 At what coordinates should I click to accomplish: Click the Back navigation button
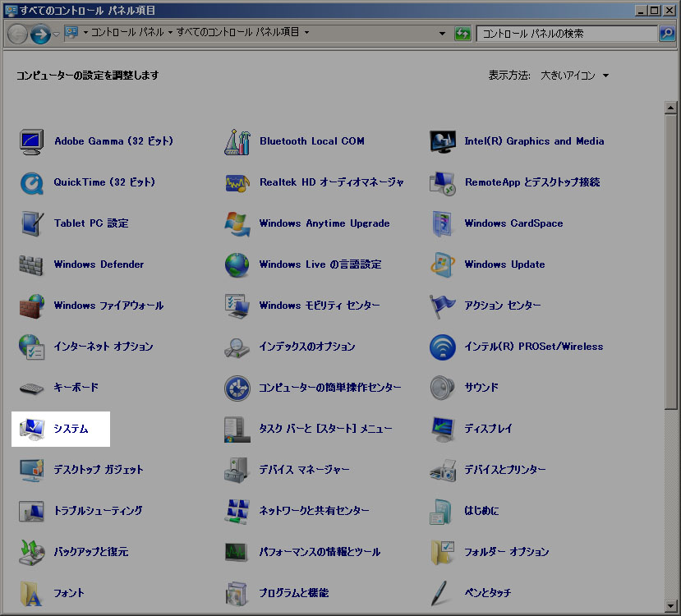pyautogui.click(x=18, y=34)
